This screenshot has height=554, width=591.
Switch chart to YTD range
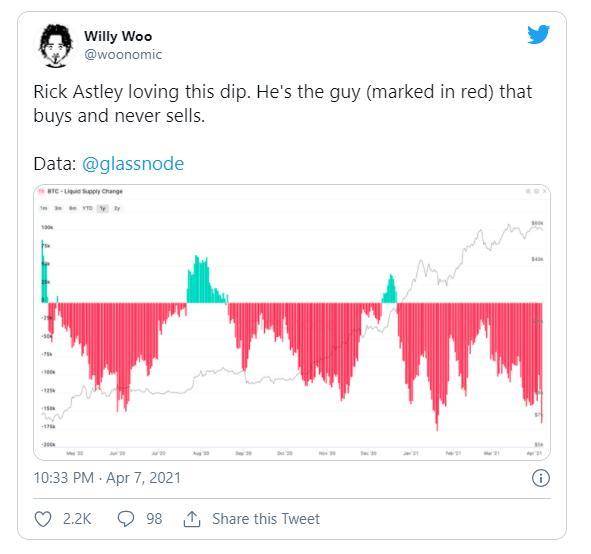point(87,208)
